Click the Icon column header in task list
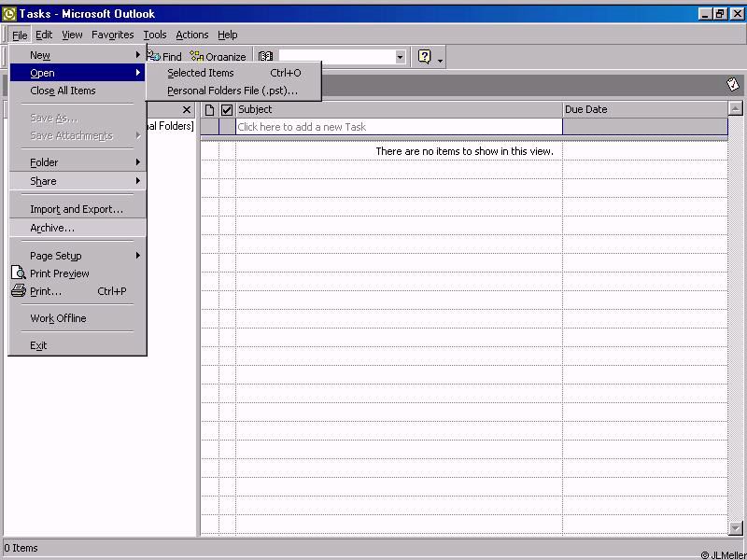Image resolution: width=747 pixels, height=560 pixels. click(x=209, y=109)
